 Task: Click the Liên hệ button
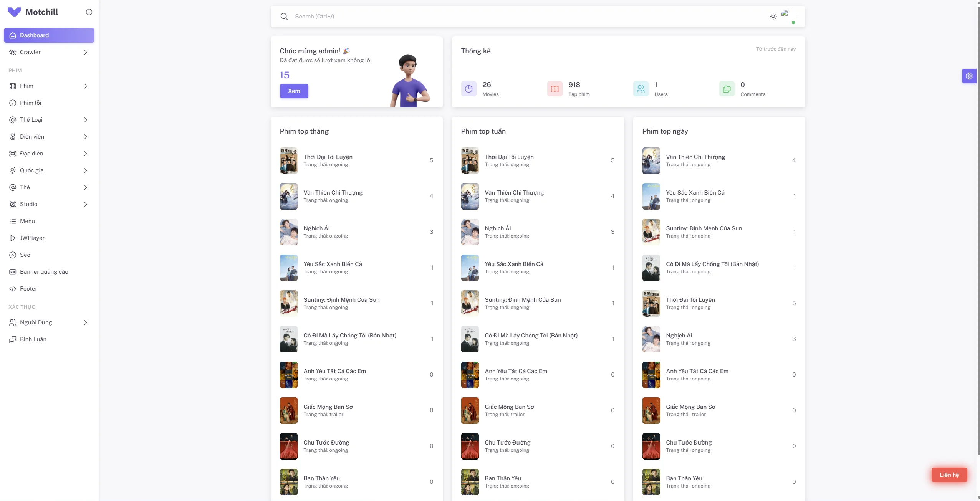click(x=949, y=475)
